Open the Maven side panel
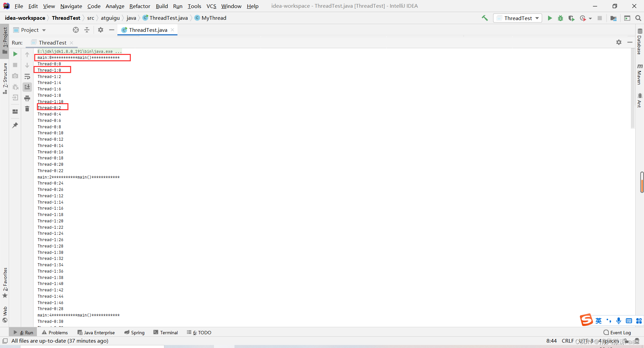The width and height of the screenshot is (644, 348). point(640,74)
